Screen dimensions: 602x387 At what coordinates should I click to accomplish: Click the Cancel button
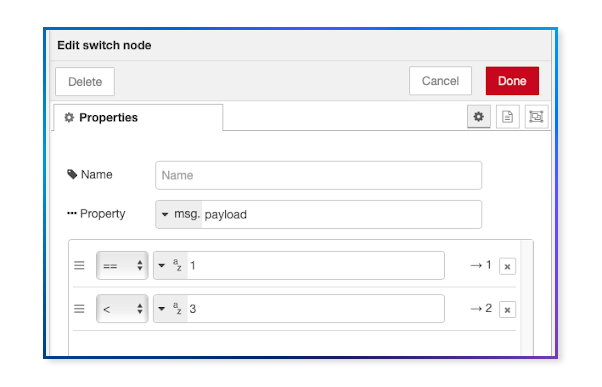click(440, 81)
